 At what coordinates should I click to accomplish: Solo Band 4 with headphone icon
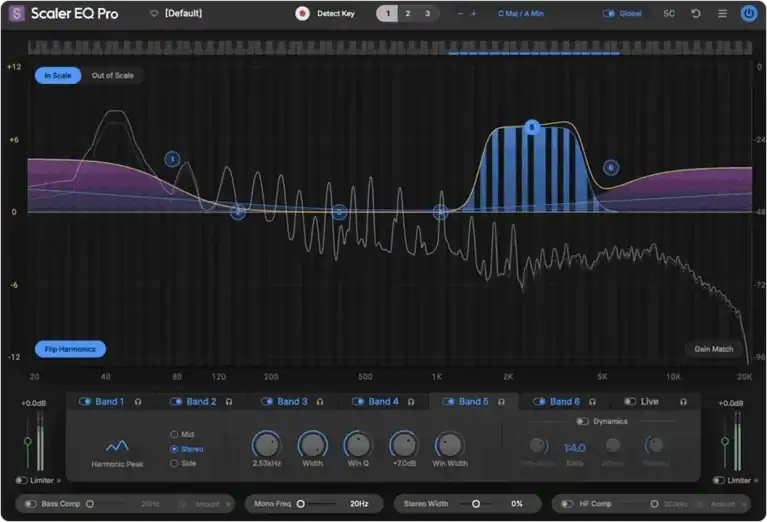point(411,402)
